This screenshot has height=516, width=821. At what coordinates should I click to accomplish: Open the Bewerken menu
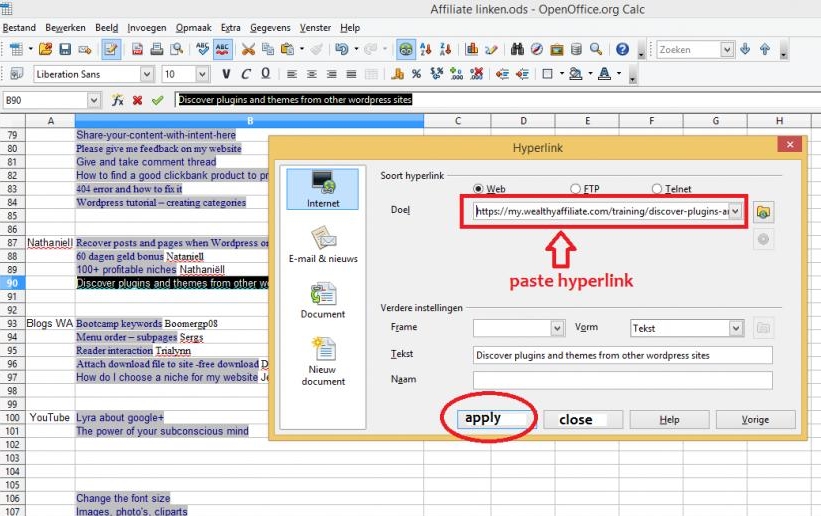65,28
